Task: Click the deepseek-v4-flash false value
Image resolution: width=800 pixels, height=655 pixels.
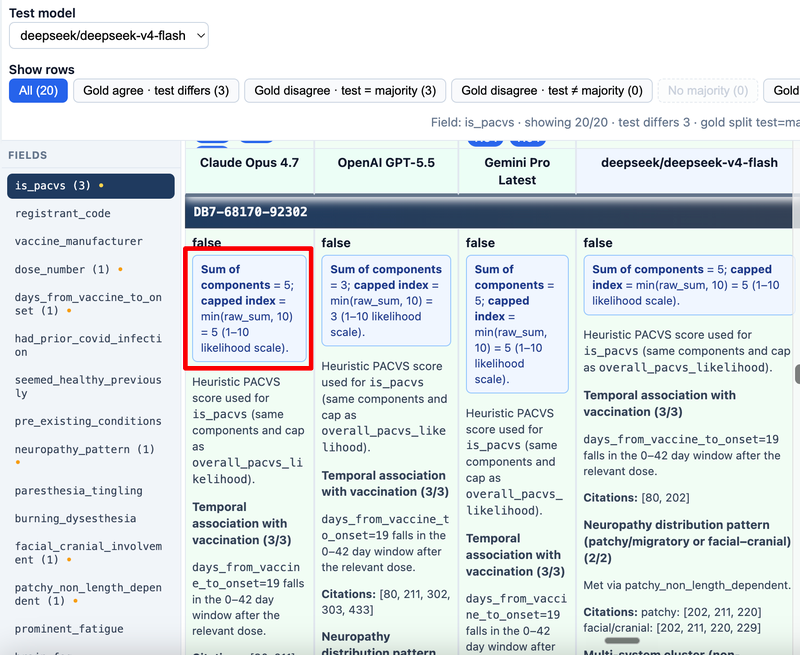Action: tap(597, 243)
